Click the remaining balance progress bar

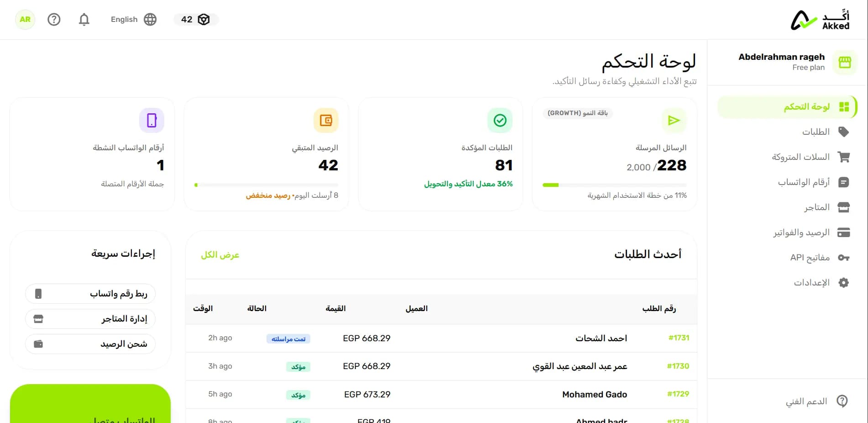[x=266, y=185]
